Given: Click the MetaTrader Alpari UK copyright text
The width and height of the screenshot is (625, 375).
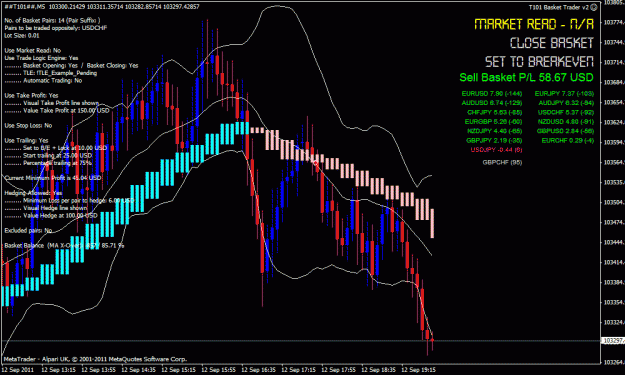Looking at the screenshot, I should coord(95,359).
